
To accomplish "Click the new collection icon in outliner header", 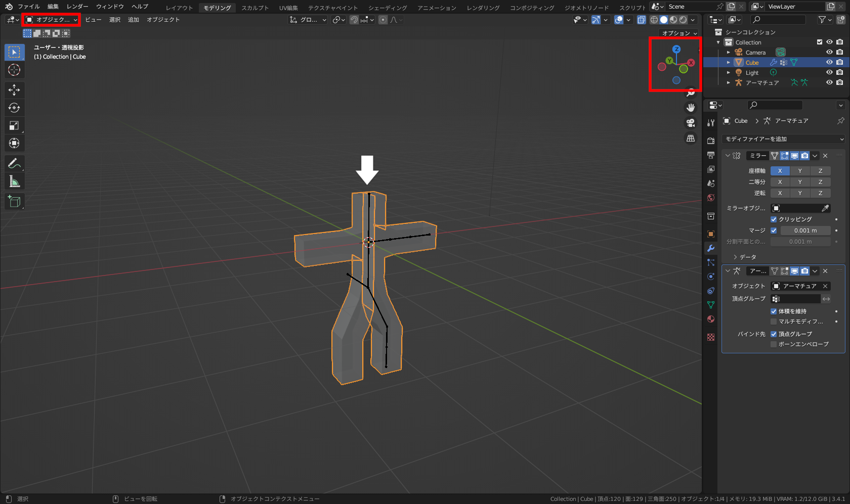I will (841, 20).
